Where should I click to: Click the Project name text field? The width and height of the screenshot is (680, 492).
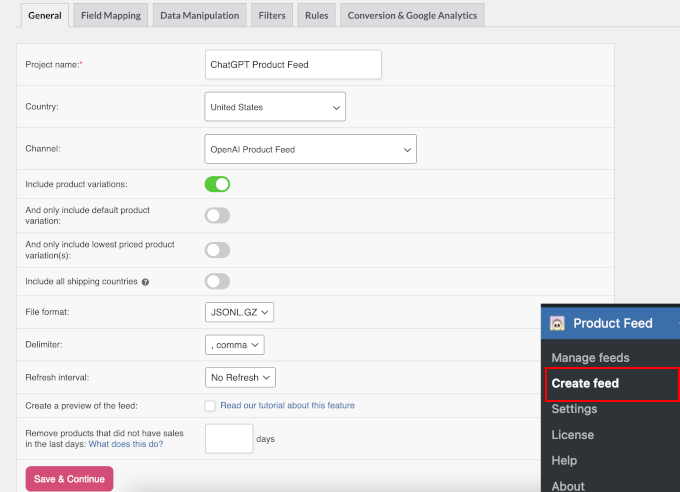click(293, 65)
